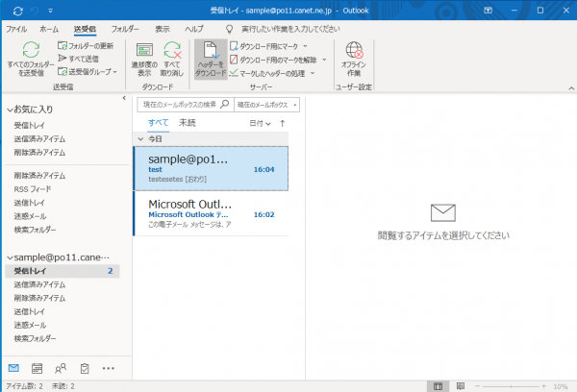Open 日付 sort dropdown
Screen dimensions: 577x392
[x=261, y=124]
